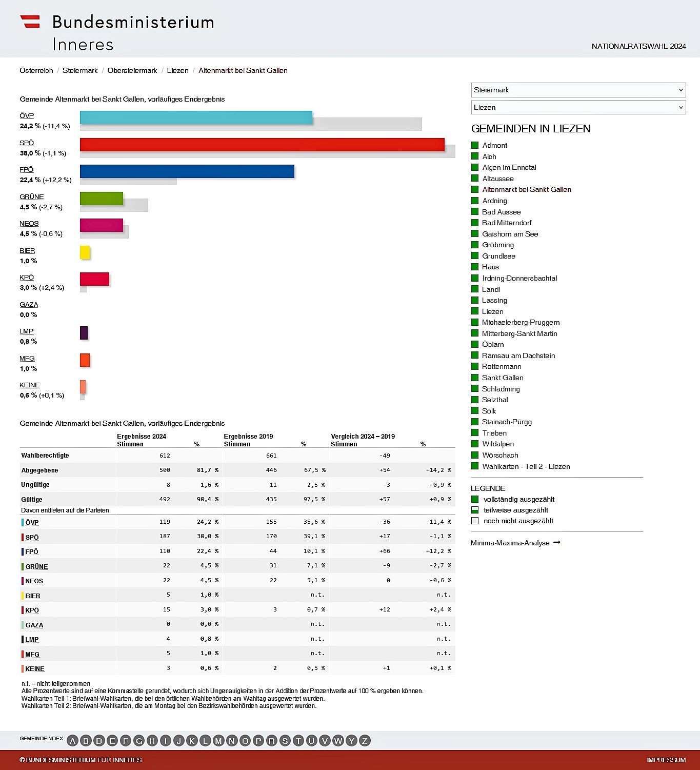The width and height of the screenshot is (700, 770).
Task: Select letter M in the Gemeindeindex
Action: (218, 741)
